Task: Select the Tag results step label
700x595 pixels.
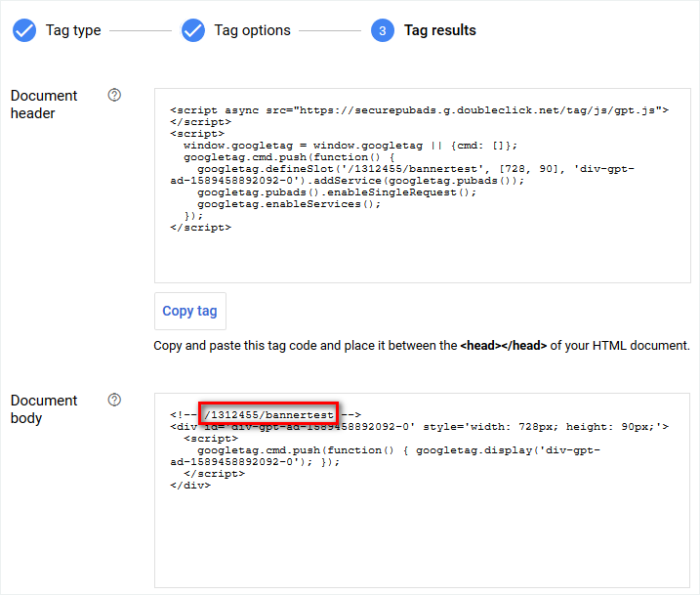Action: pos(439,30)
